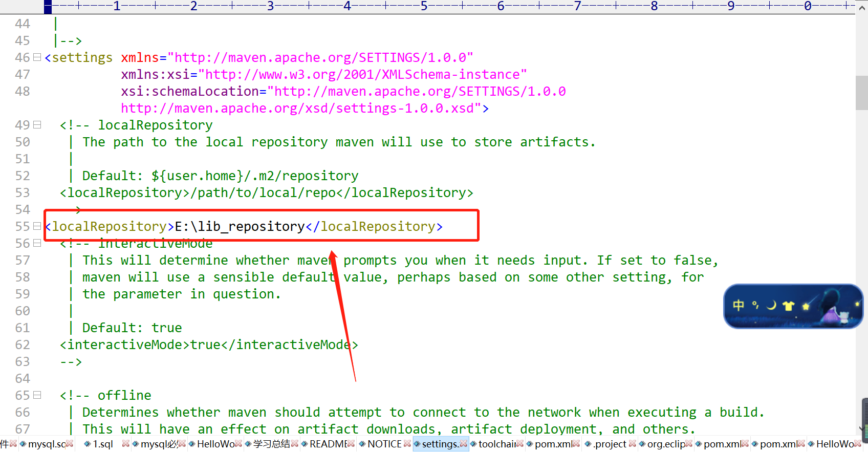868x452 pixels.
Task: Click the star icon on the IME bar
Action: tap(806, 306)
